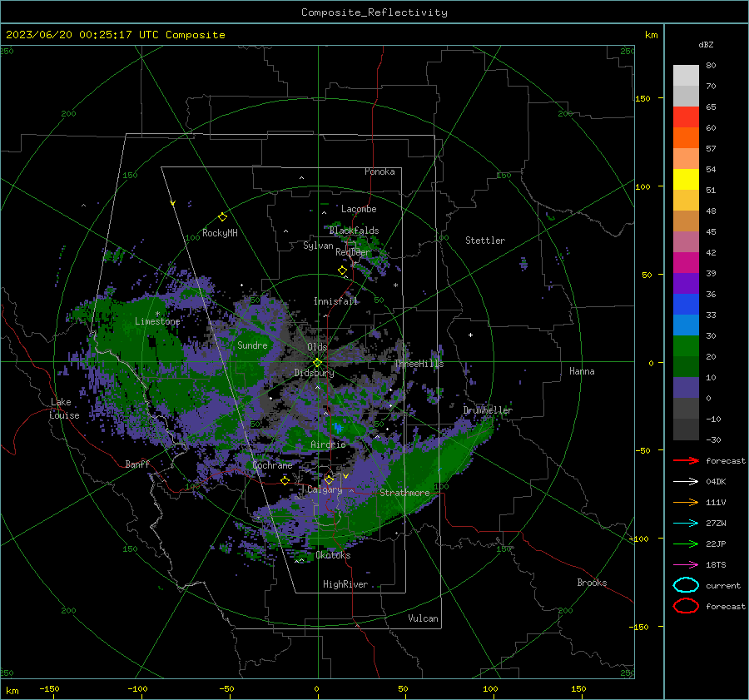The width and height of the screenshot is (749, 700).
Task: Click the dark orange 60-57 dBZ swatch
Action: (x=686, y=137)
